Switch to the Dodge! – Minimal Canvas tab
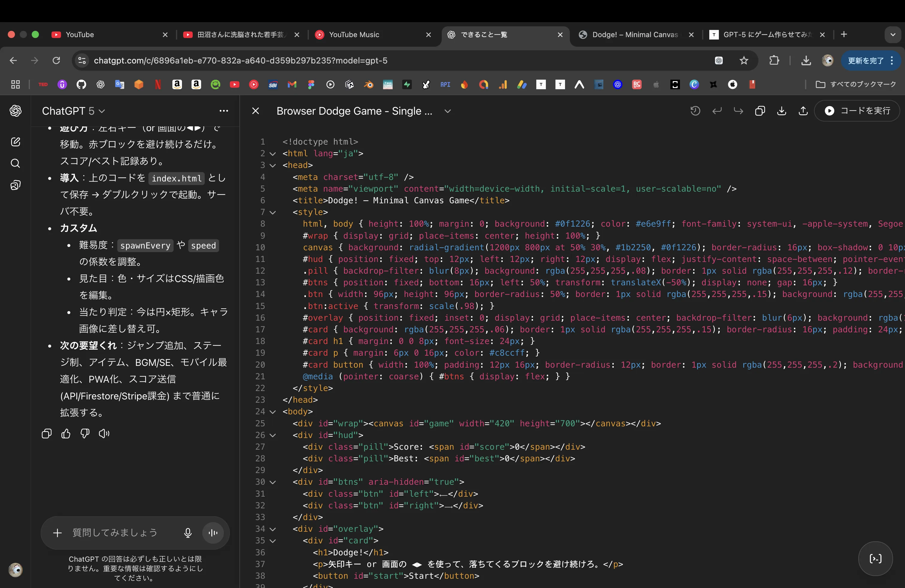 click(x=635, y=35)
